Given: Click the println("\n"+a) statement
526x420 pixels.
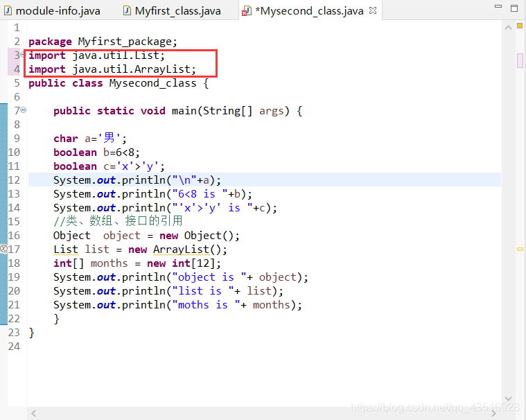Looking at the screenshot, I should click(x=137, y=180).
